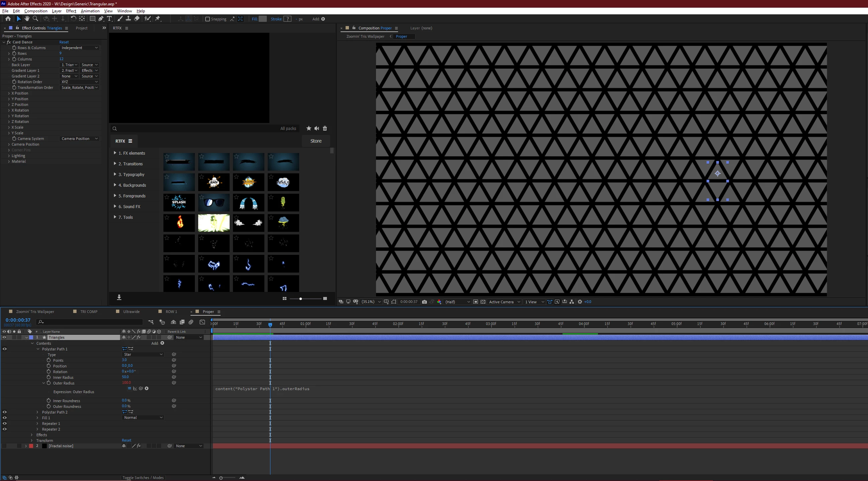Click the RTFX trash delete icon
The image size is (868, 481).
(325, 128)
